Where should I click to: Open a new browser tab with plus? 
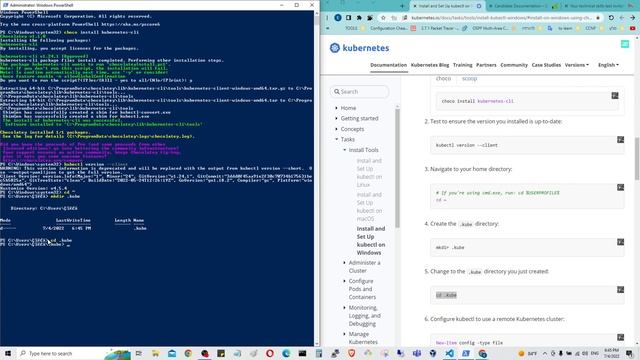tap(402, 6)
